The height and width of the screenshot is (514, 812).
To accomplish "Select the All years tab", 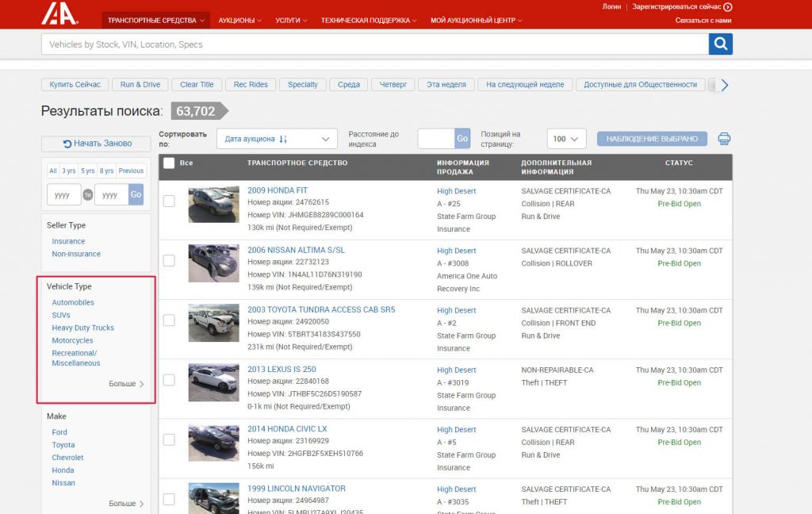I will click(x=53, y=171).
